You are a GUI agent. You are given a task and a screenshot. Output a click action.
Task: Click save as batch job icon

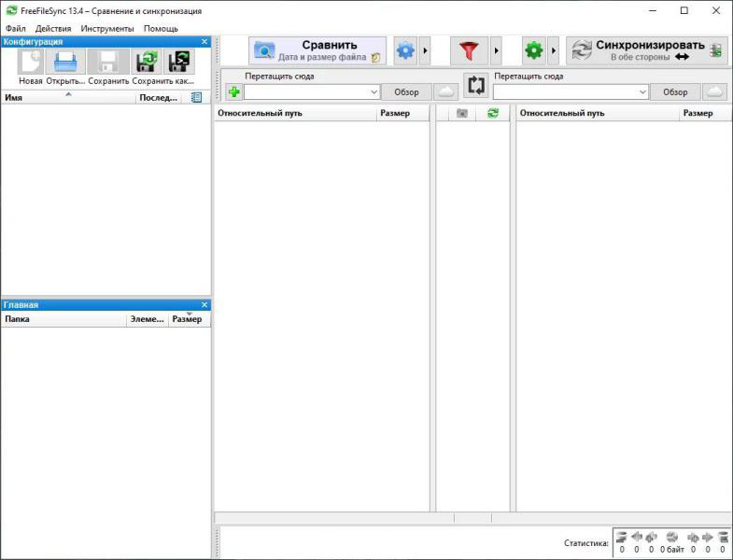179,62
